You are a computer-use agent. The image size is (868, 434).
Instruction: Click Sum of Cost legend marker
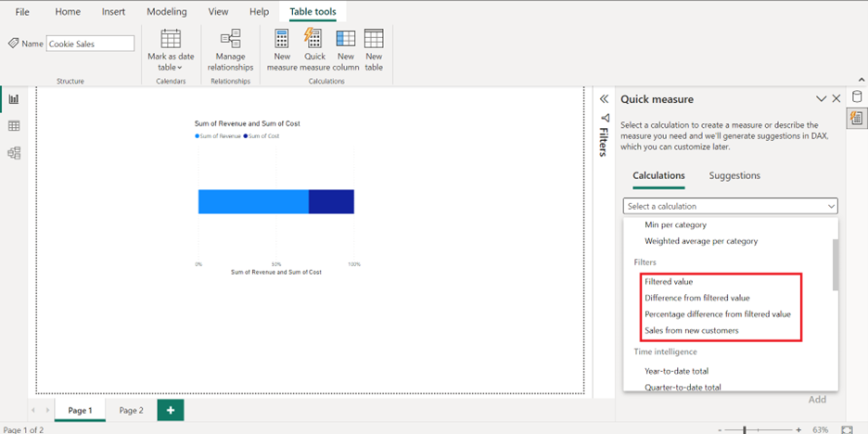tap(244, 136)
